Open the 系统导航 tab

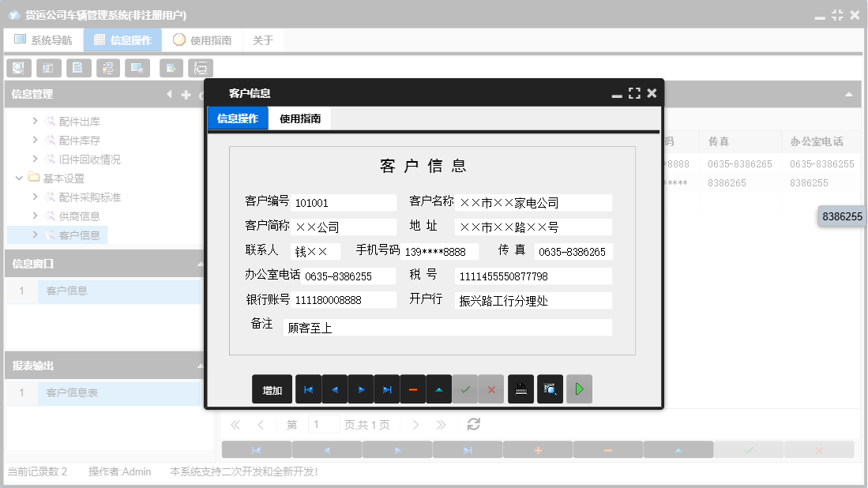pyautogui.click(x=43, y=39)
